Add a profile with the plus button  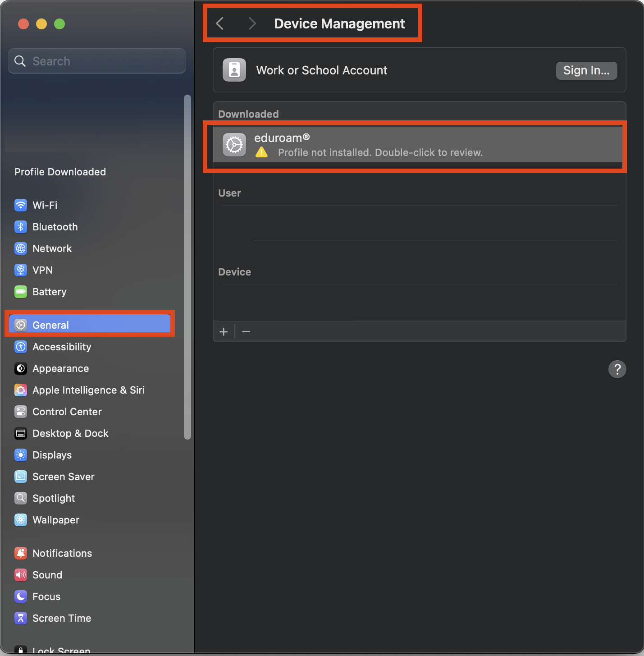click(x=224, y=332)
